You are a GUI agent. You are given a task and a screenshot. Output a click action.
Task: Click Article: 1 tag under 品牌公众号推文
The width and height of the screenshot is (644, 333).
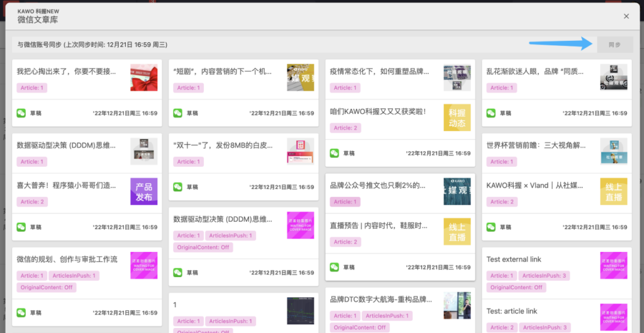345,202
